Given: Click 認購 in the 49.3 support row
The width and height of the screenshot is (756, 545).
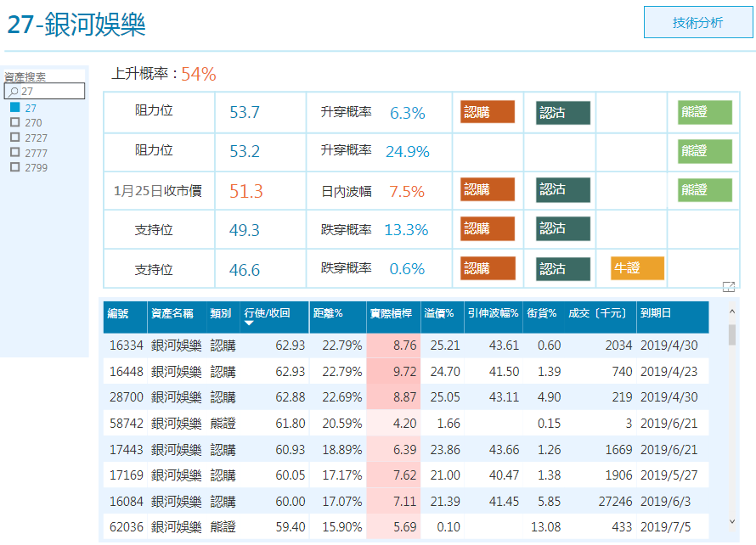Looking at the screenshot, I should tap(488, 228).
